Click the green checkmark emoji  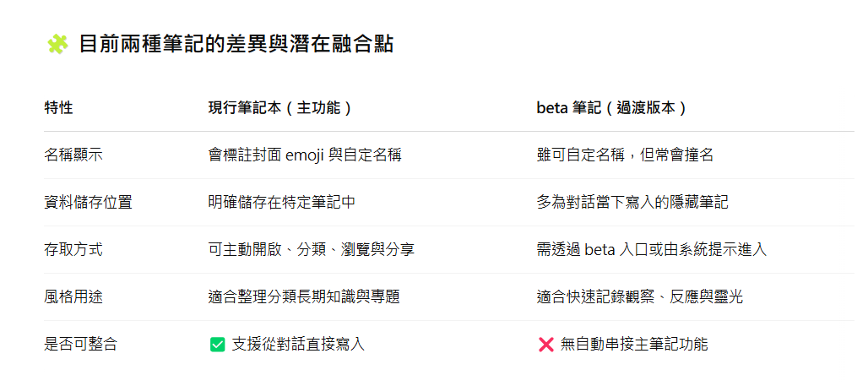(218, 345)
